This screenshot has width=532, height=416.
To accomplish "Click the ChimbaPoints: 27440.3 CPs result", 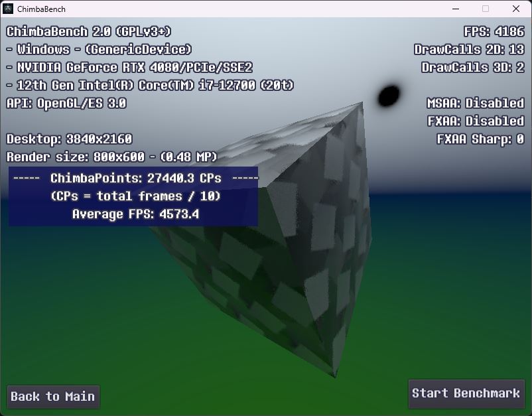I will (136, 178).
